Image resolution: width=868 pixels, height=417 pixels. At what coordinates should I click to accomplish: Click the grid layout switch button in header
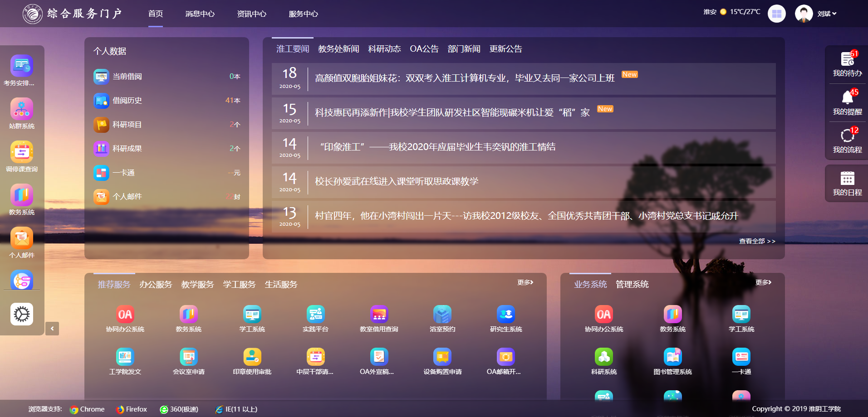pos(776,14)
